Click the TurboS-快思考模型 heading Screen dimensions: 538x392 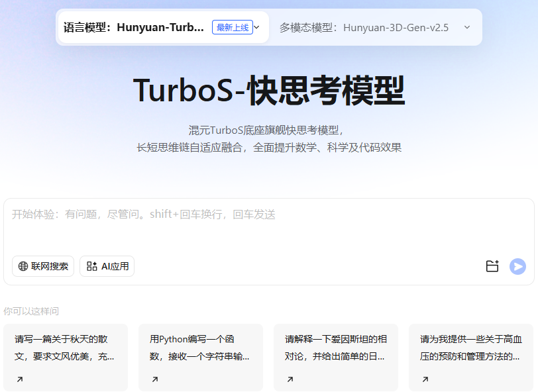(x=269, y=90)
